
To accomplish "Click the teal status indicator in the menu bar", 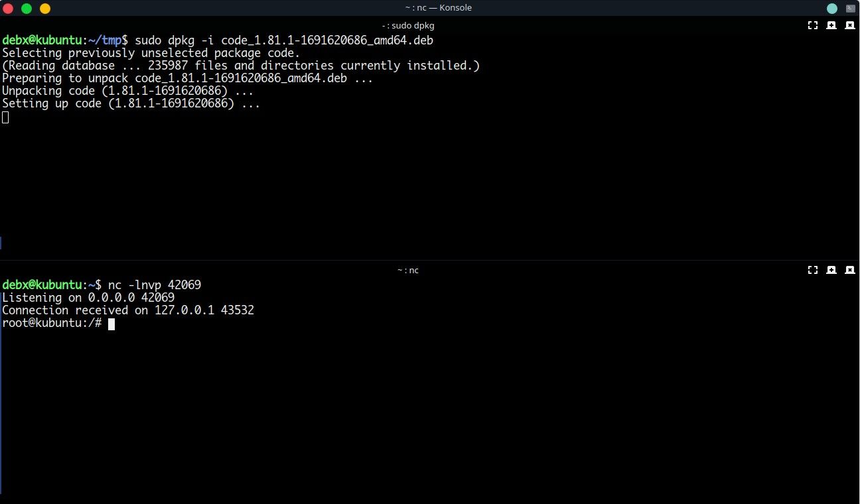I will (x=831, y=7).
